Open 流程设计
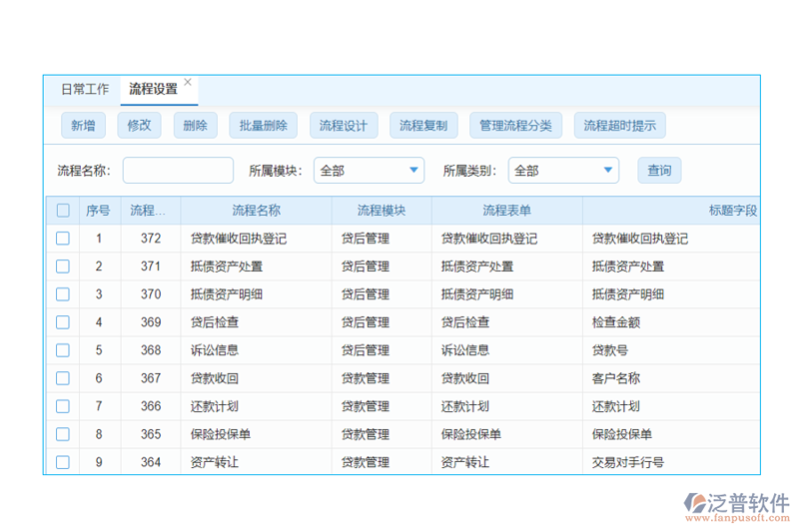The height and width of the screenshot is (532, 799). point(344,125)
